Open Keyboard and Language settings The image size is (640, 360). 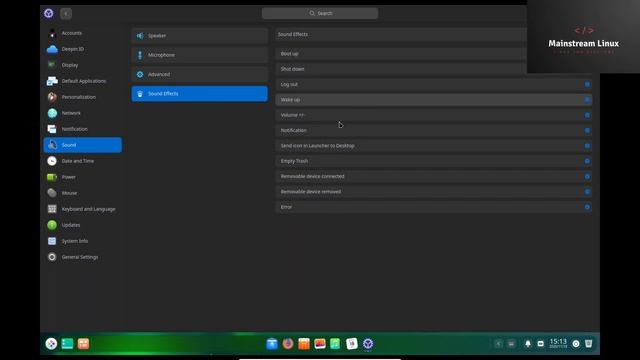coord(82,209)
